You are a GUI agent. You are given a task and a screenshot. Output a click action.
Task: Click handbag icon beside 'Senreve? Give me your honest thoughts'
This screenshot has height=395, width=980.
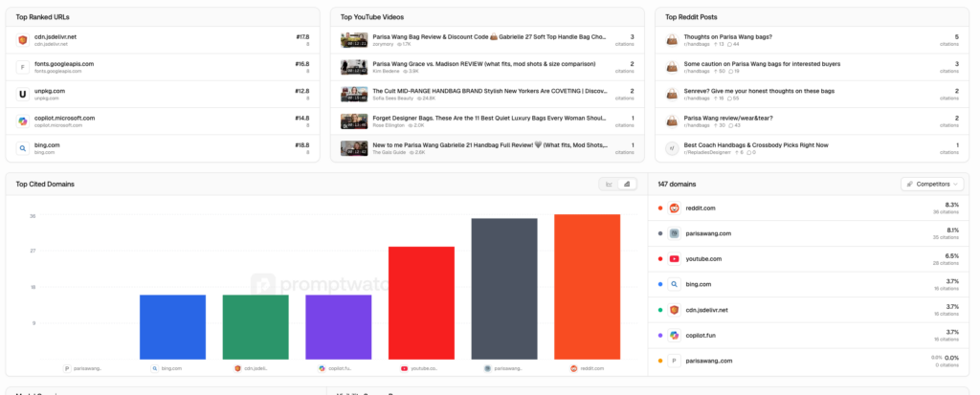(x=672, y=95)
